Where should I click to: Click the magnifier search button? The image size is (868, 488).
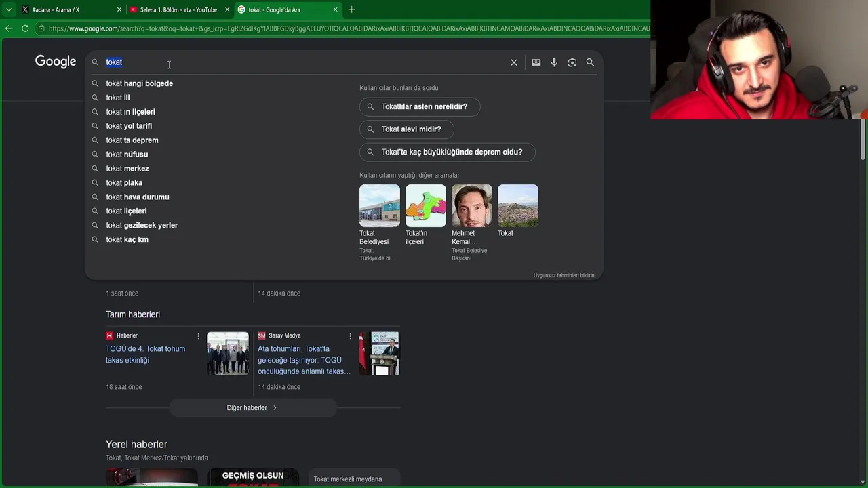click(x=590, y=62)
